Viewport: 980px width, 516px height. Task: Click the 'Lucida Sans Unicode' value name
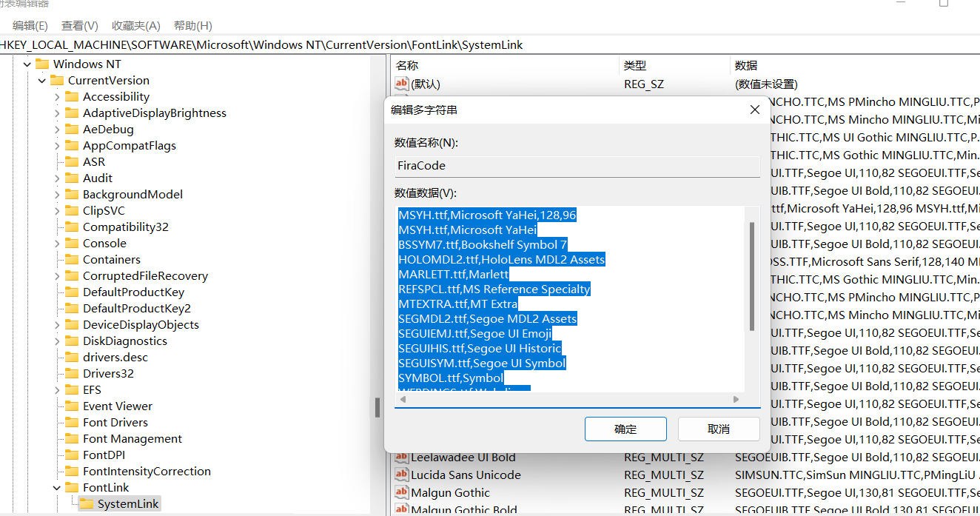coord(466,475)
